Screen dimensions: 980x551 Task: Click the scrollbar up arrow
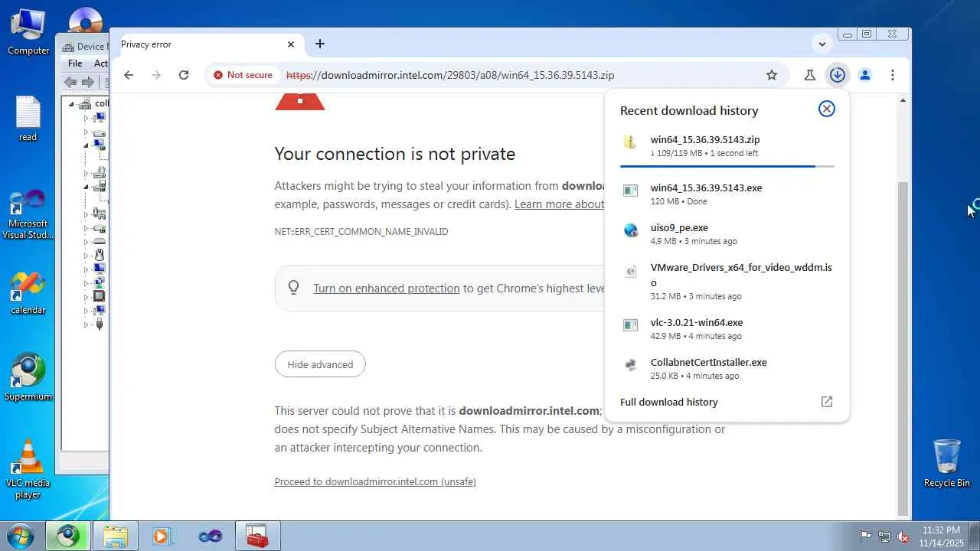[x=903, y=100]
